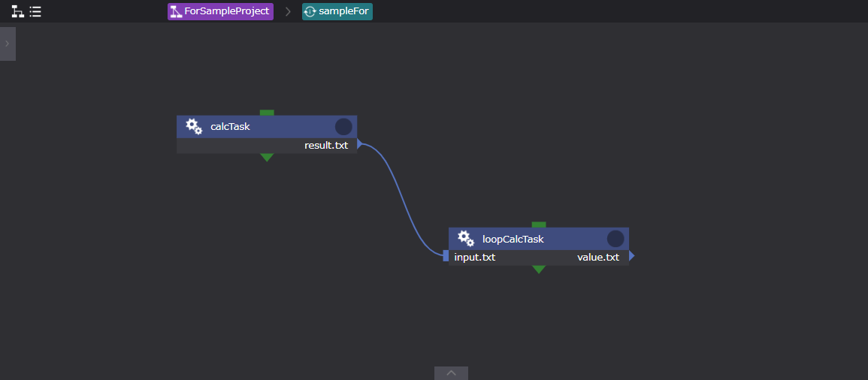Expand the bottom panel with up chevron
Screen dimensions: 868x380
click(x=451, y=373)
